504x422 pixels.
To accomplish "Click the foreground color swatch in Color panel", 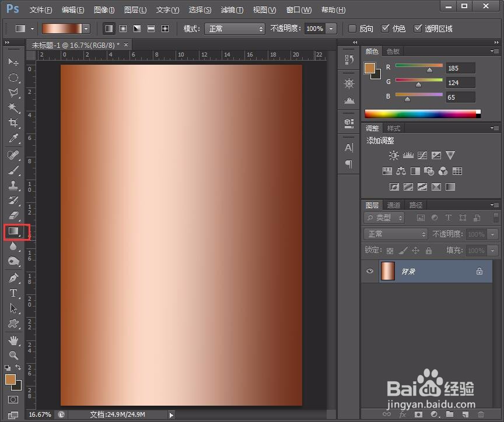I will pyautogui.click(x=369, y=68).
